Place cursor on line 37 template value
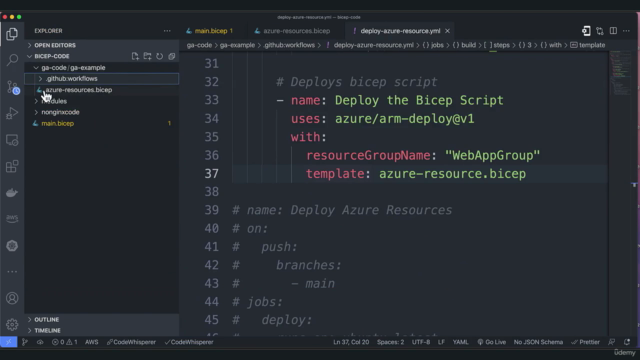Screen dimensions: 640x360 (x=452, y=174)
